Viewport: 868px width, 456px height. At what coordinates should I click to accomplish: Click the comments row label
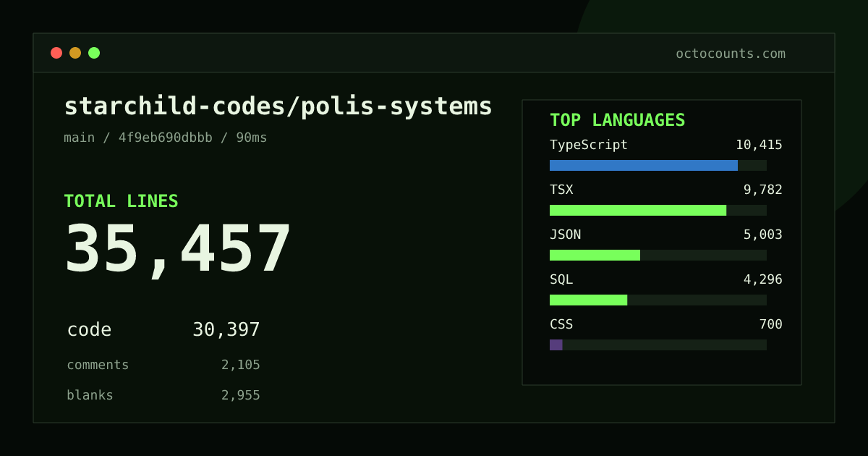point(98,365)
